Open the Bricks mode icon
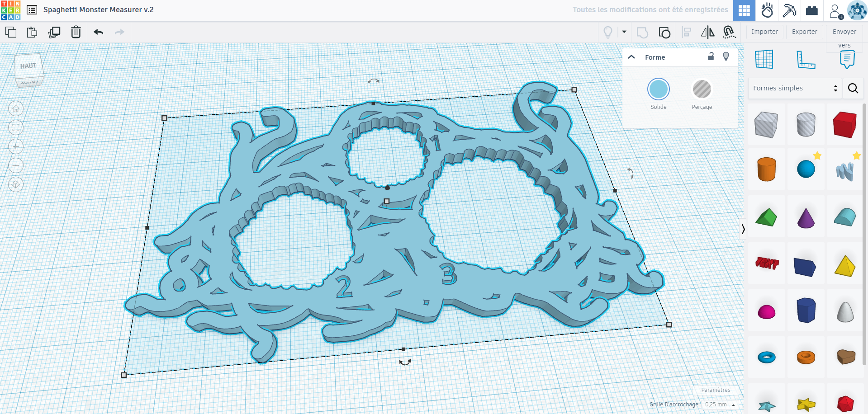The image size is (868, 414). (x=812, y=10)
